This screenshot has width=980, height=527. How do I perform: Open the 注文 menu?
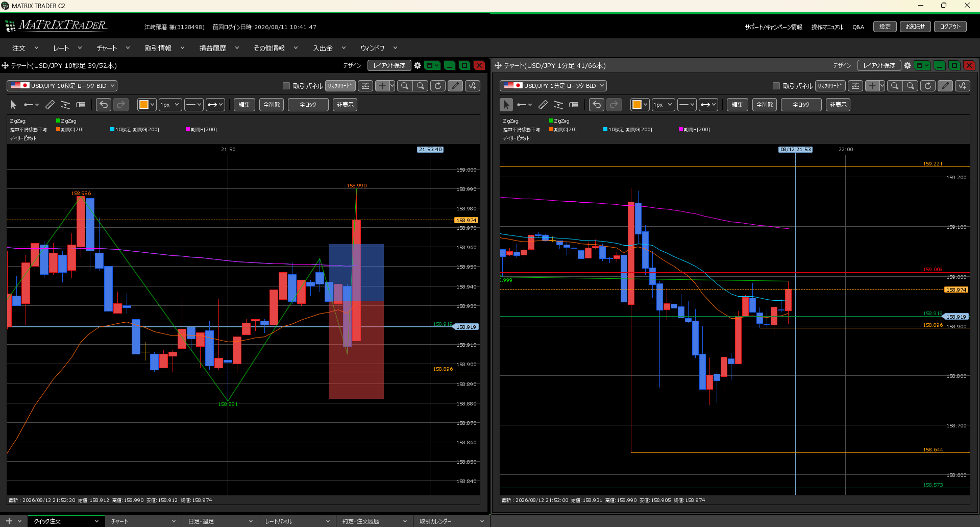pyautogui.click(x=25, y=48)
